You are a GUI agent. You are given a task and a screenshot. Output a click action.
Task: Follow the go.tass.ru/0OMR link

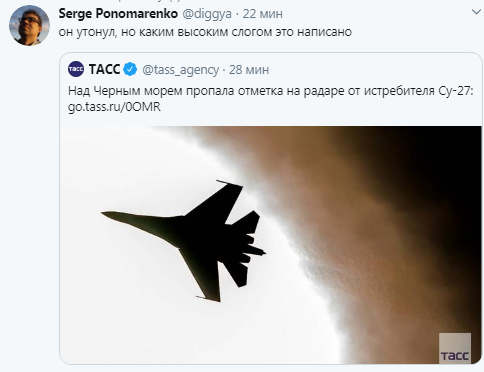click(114, 107)
